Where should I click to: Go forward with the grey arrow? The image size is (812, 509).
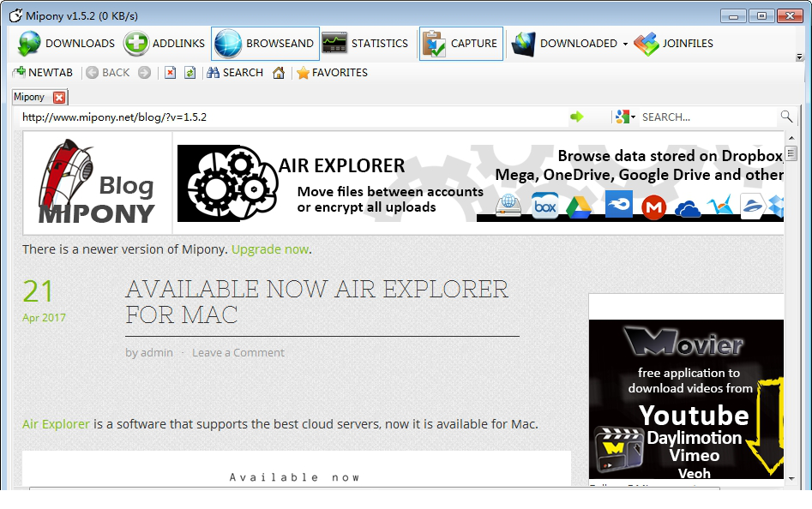pyautogui.click(x=145, y=73)
